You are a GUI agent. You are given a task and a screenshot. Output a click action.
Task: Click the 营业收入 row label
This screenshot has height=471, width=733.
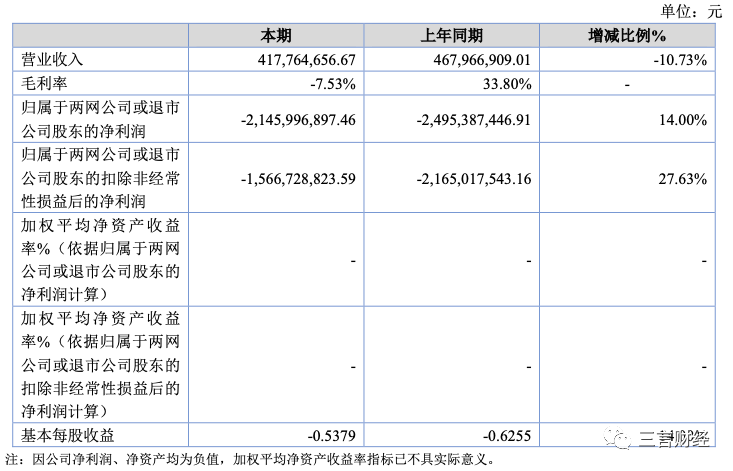[52, 60]
